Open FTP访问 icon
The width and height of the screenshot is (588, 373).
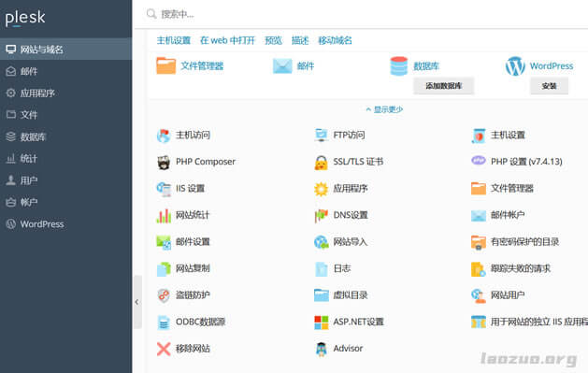[321, 136]
